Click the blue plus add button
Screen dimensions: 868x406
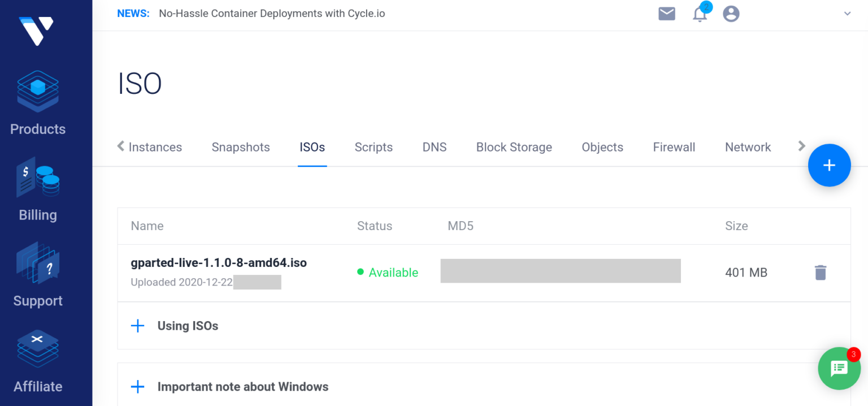pyautogui.click(x=829, y=165)
